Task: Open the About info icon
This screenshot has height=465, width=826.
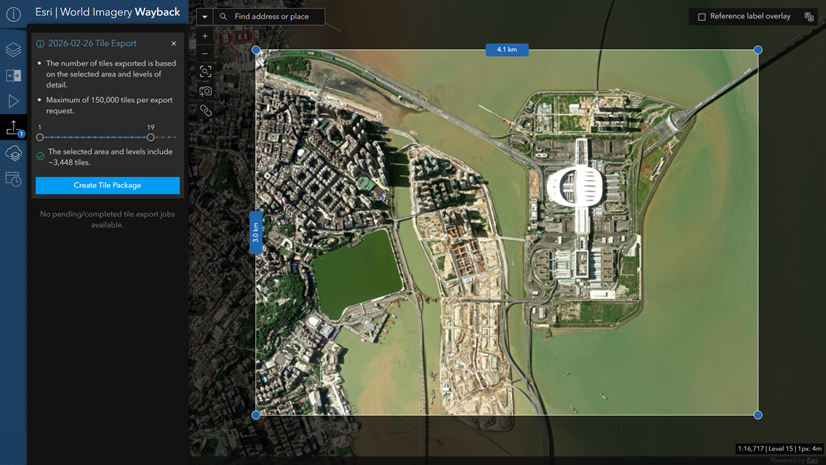Action: 13,14
